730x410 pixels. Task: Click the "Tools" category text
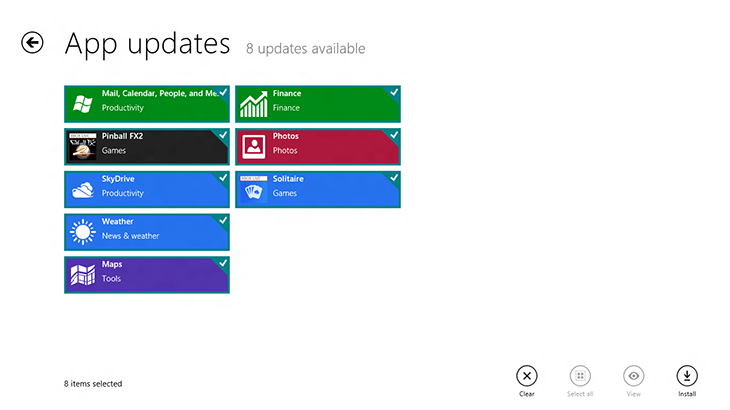(111, 279)
